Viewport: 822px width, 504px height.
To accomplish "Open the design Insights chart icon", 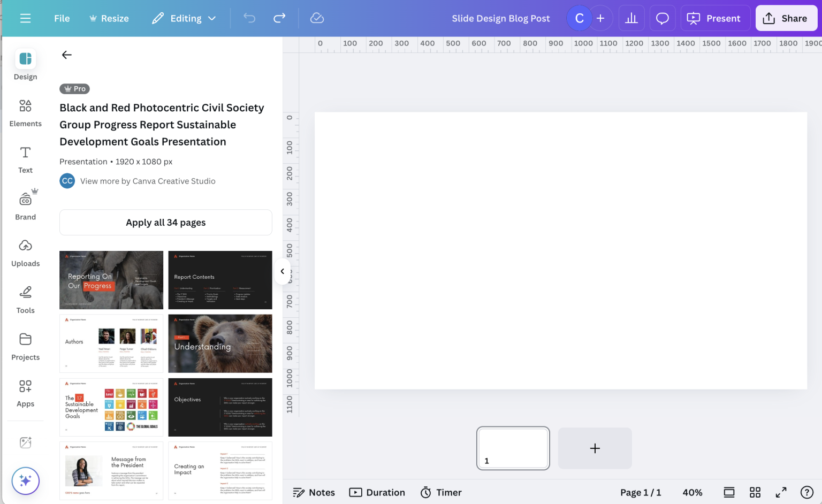I will pos(631,18).
